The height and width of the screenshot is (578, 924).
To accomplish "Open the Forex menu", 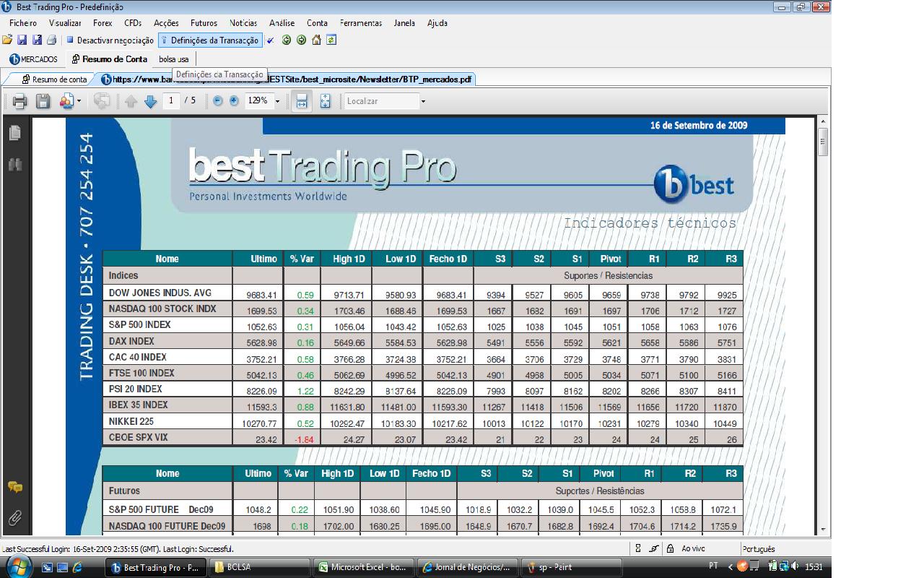I will 103,23.
